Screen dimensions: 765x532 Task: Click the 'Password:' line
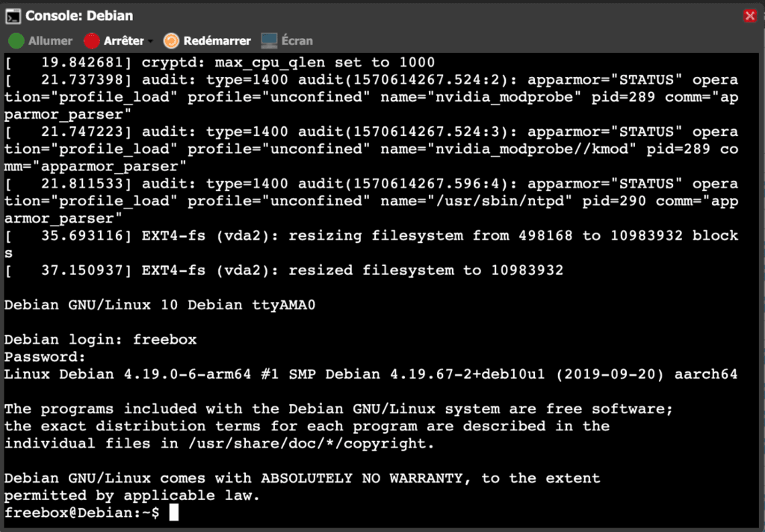[x=45, y=356]
